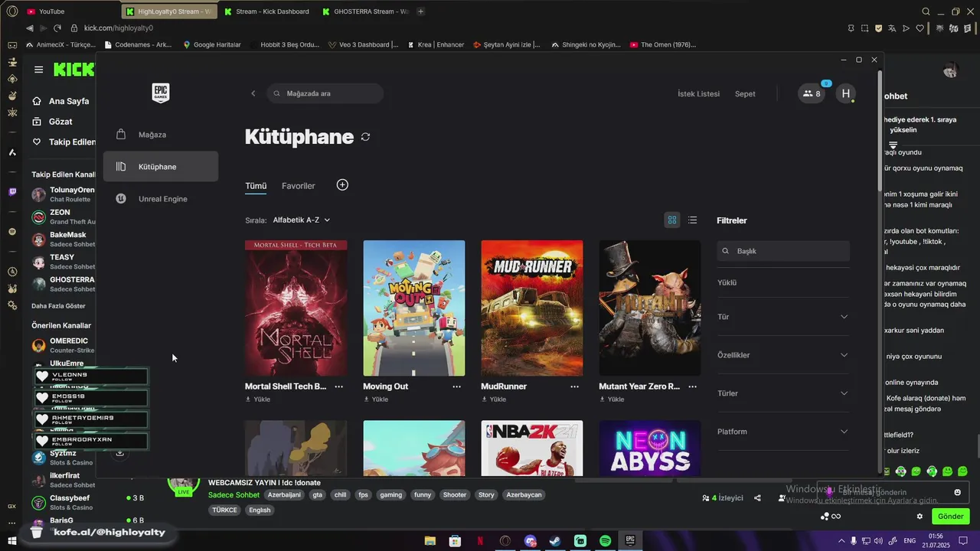The image size is (980, 551).
Task: Open the Neon Abyss game cover
Action: (x=650, y=448)
